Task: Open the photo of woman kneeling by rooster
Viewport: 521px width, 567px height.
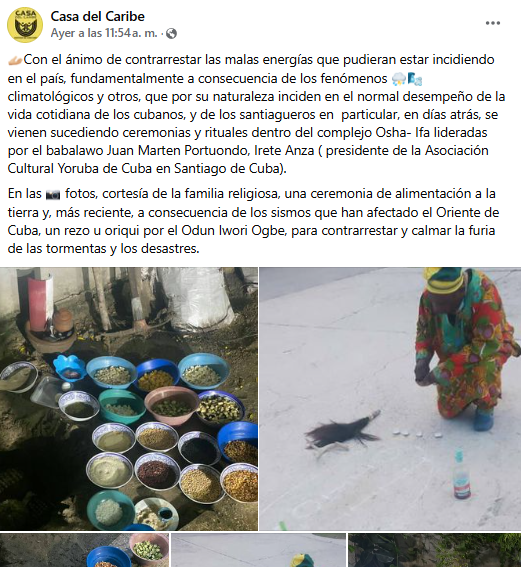Action: click(390, 399)
